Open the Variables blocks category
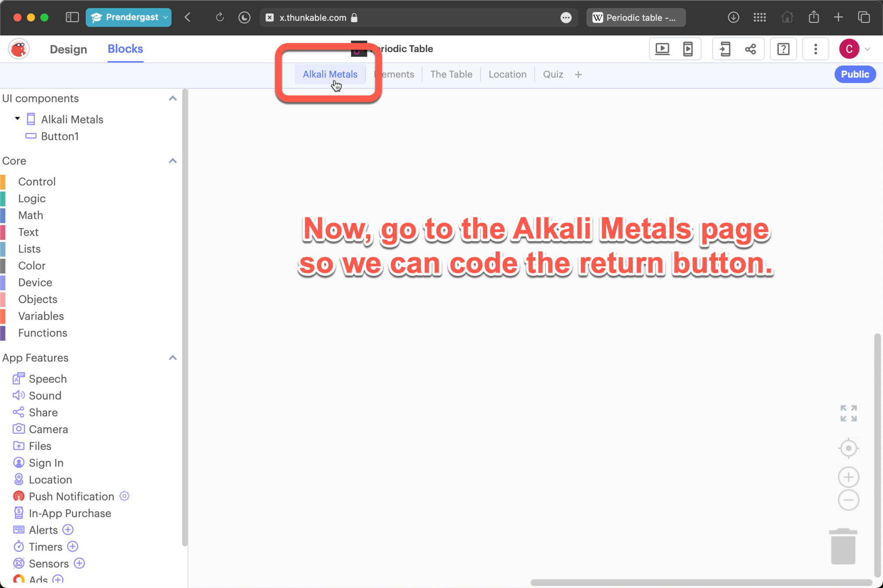 click(41, 316)
